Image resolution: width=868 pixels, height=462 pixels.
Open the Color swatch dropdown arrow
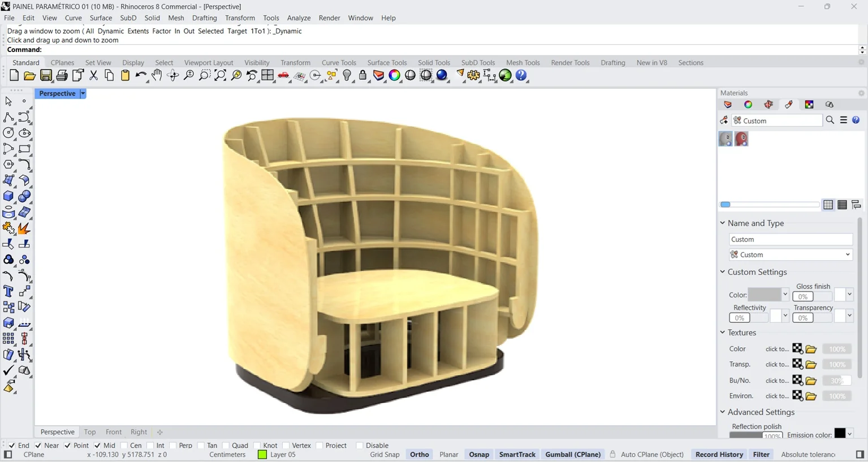(x=785, y=295)
